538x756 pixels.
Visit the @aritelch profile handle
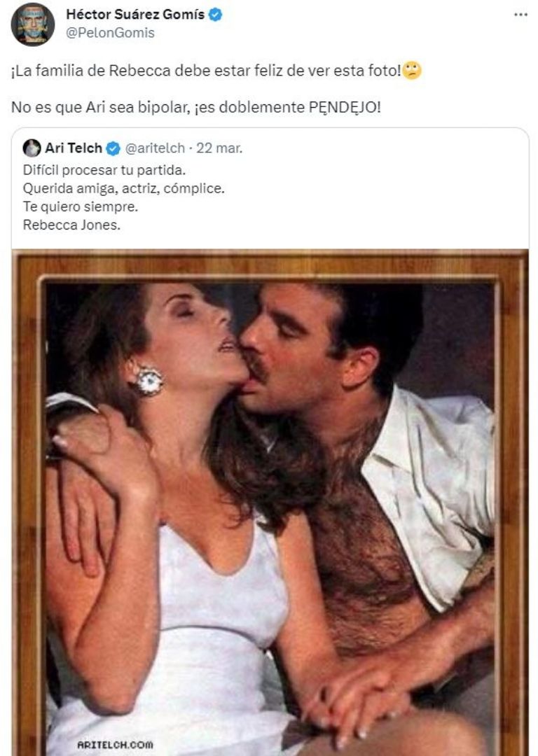pyautogui.click(x=157, y=148)
